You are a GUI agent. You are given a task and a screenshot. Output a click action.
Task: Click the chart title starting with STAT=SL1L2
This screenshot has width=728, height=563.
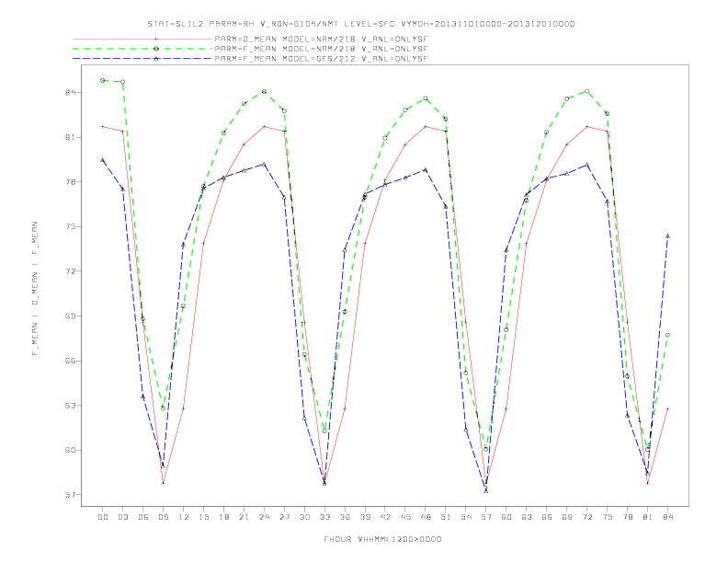pos(361,24)
